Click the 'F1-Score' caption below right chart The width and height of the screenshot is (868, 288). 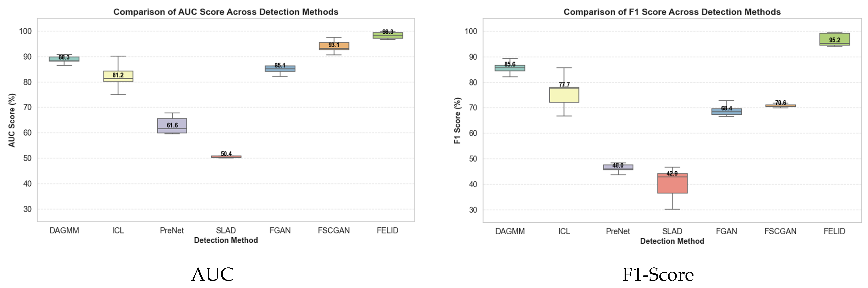pyautogui.click(x=658, y=274)
